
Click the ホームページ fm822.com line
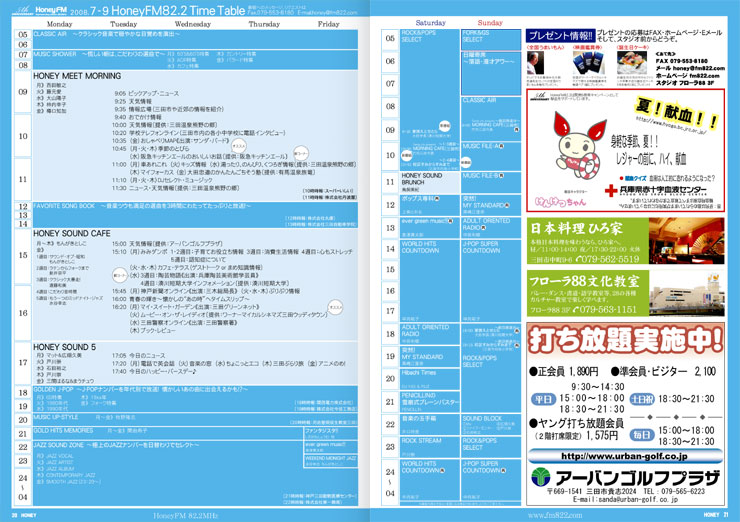coord(687,76)
